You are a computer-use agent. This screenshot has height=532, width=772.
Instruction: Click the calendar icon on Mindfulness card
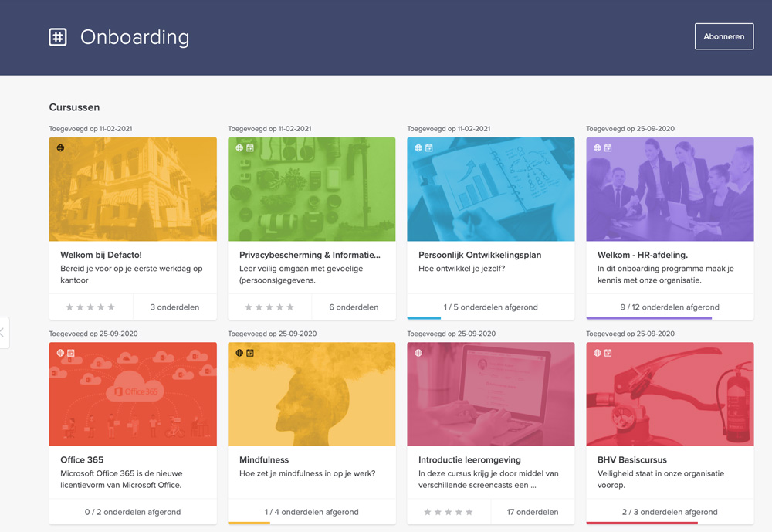pyautogui.click(x=249, y=351)
